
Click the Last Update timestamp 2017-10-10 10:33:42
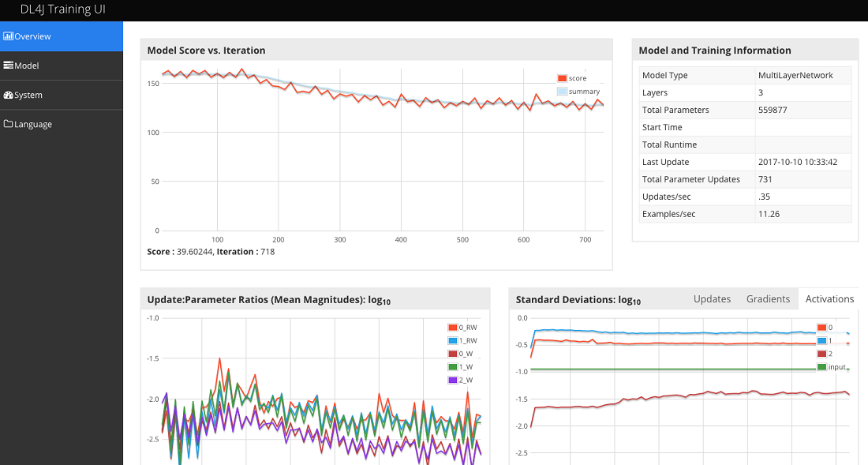point(798,162)
